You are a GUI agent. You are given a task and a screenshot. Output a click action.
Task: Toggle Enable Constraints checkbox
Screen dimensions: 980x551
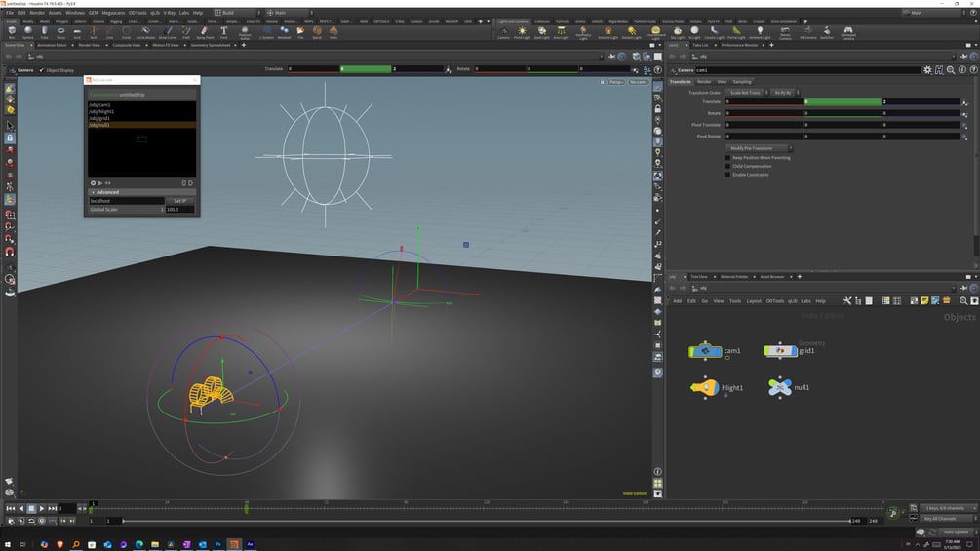click(x=727, y=175)
